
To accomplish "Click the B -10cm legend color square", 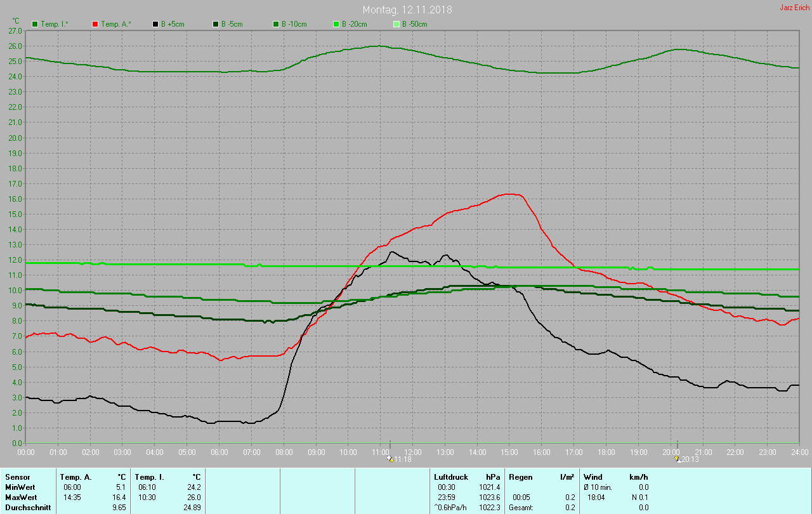I will coord(276,24).
